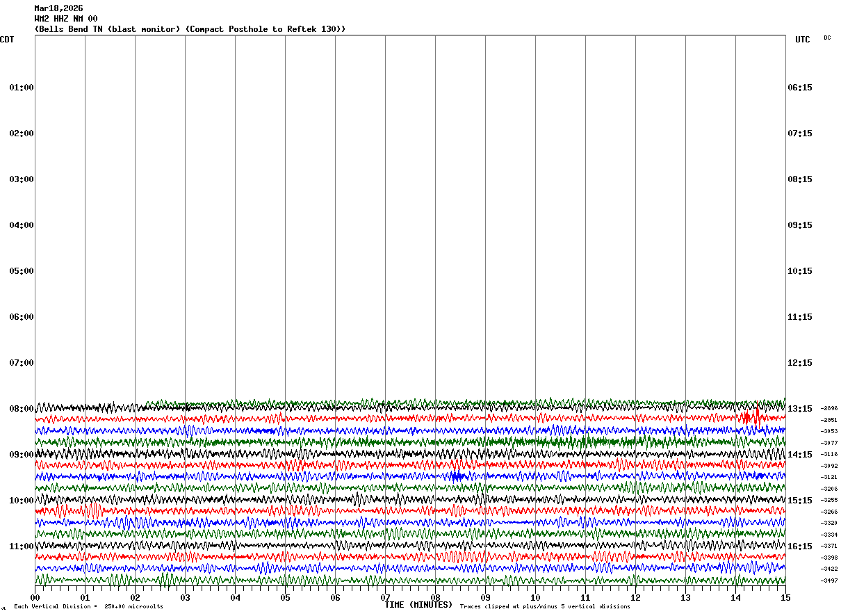Click the '08:15' UTC time label
This screenshot has height=616, width=841.
tap(799, 179)
